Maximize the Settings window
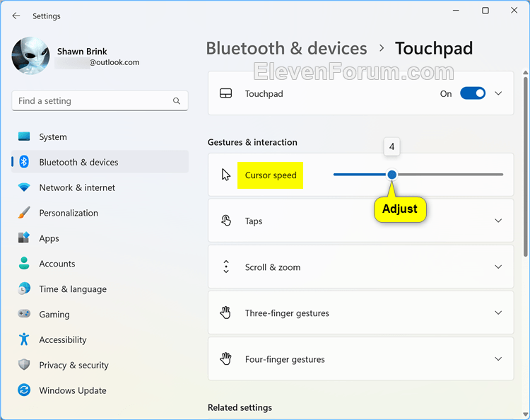Screen dimensions: 530x420 [x=485, y=11]
